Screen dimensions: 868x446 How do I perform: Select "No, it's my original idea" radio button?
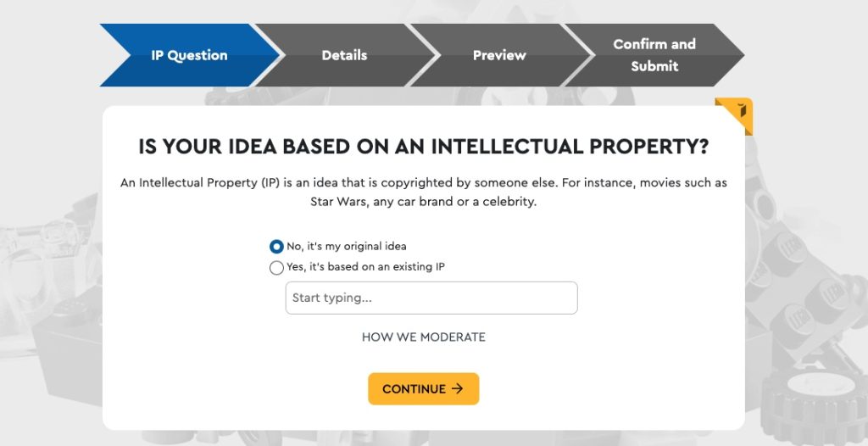(x=276, y=247)
